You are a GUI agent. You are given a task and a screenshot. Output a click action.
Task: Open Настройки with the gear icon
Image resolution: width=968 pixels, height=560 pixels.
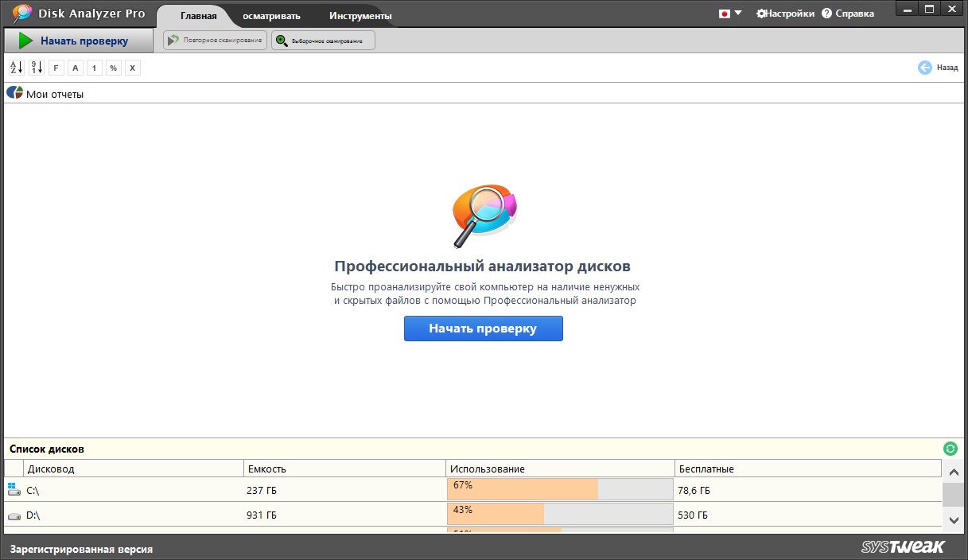[784, 14]
